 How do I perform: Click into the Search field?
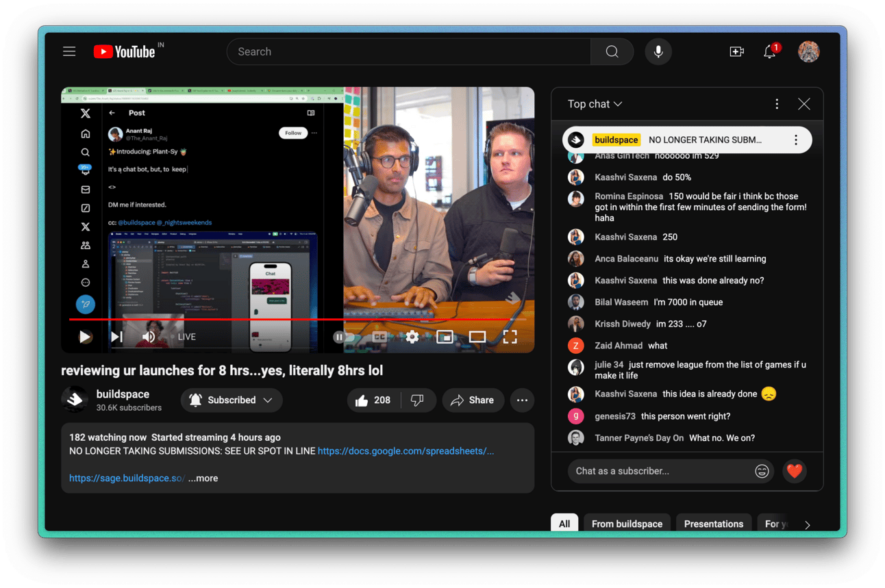pos(409,51)
